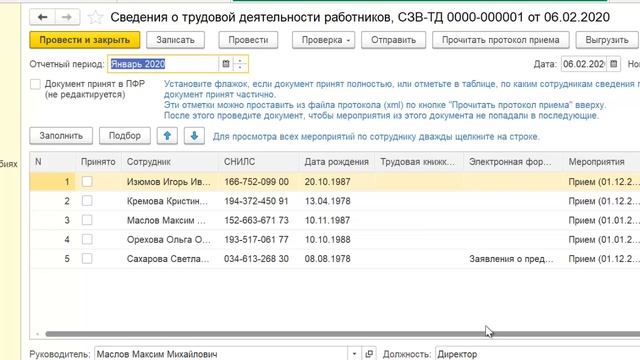Expand the Руководитель dropdown list
640x360 pixels.
click(354, 354)
